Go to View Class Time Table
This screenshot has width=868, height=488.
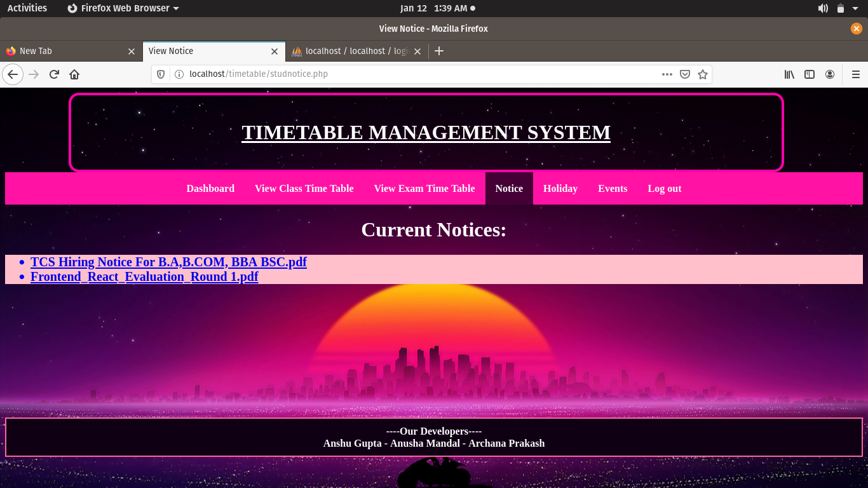coord(304,189)
